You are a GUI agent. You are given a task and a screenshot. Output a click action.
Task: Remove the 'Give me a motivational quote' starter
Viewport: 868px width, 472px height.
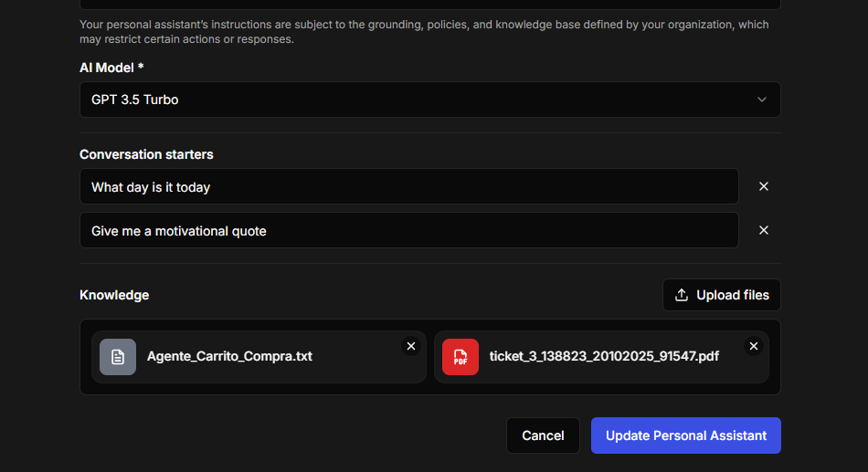(x=763, y=230)
